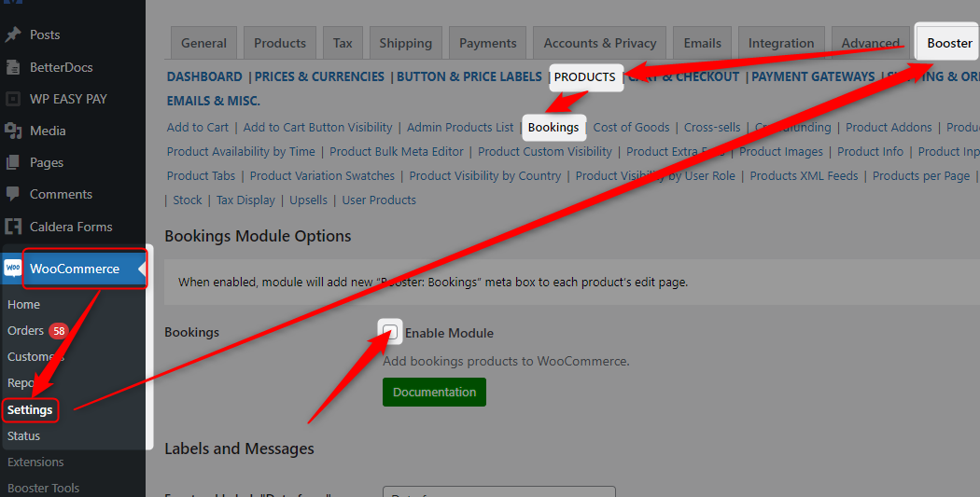Open the Product Tabs link

pyautogui.click(x=202, y=176)
